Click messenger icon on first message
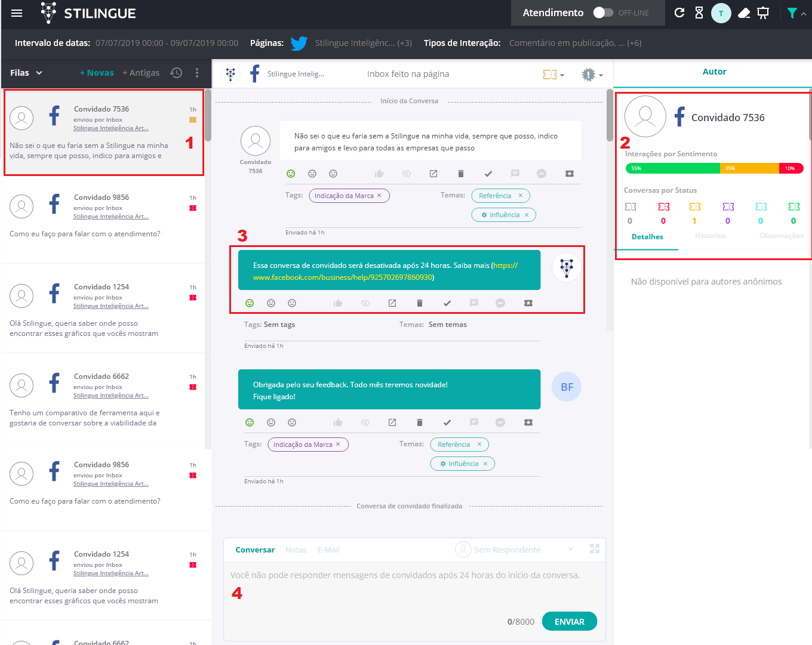Image resolution: width=812 pixels, height=645 pixels. point(542,174)
